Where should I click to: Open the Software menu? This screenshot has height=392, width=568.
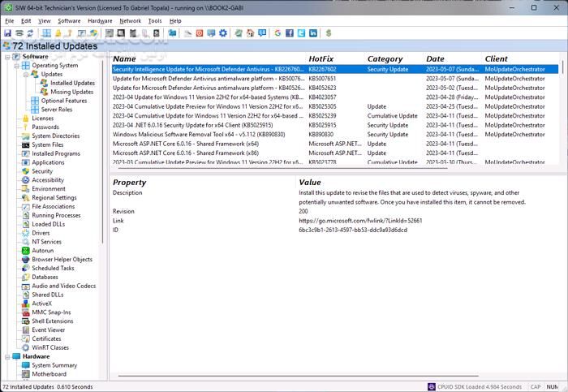coord(69,20)
